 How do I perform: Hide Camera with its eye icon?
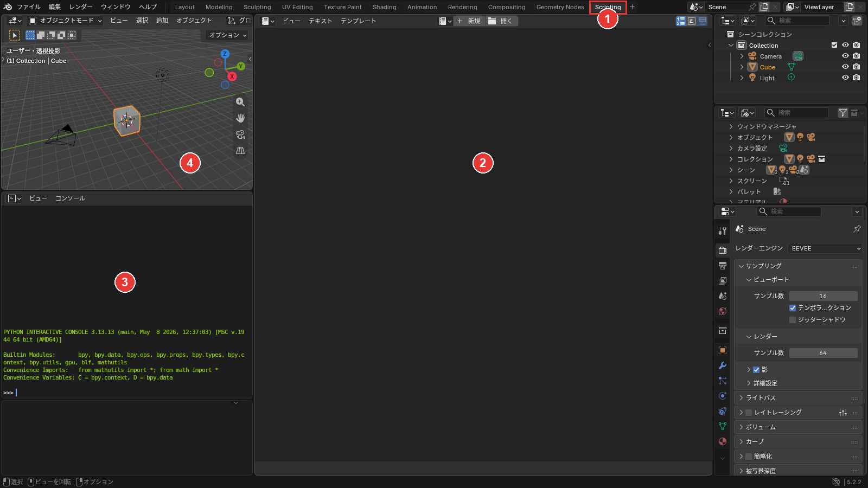click(845, 56)
